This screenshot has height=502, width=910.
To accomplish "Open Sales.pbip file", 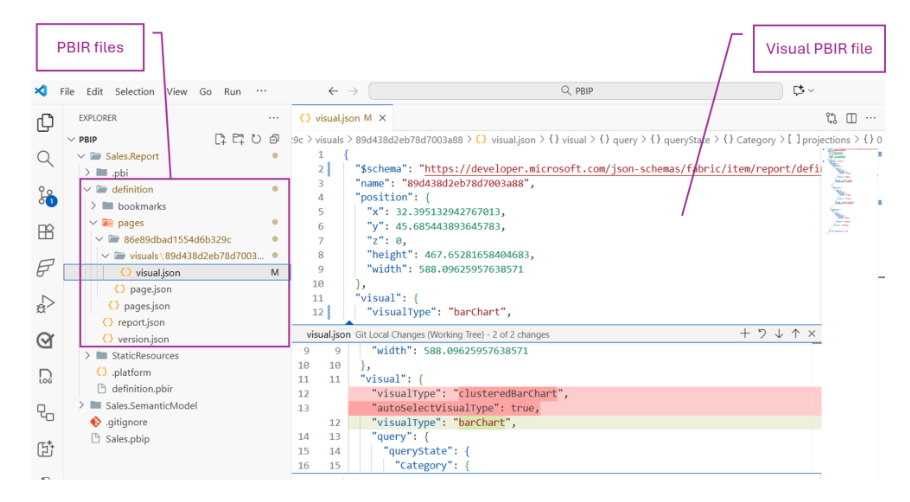I will 128,439.
